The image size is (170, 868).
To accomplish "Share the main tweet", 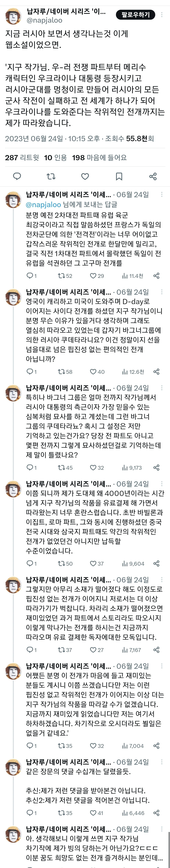I will click(x=153, y=176).
